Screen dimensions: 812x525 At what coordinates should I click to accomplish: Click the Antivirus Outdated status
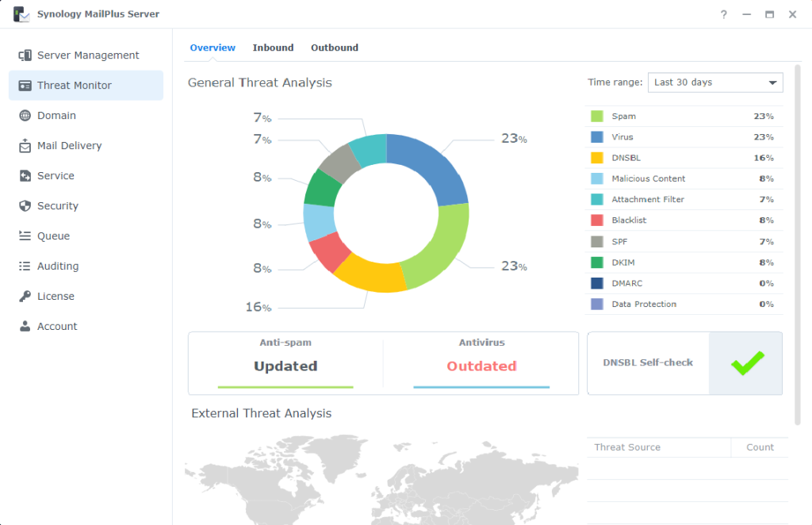click(481, 366)
